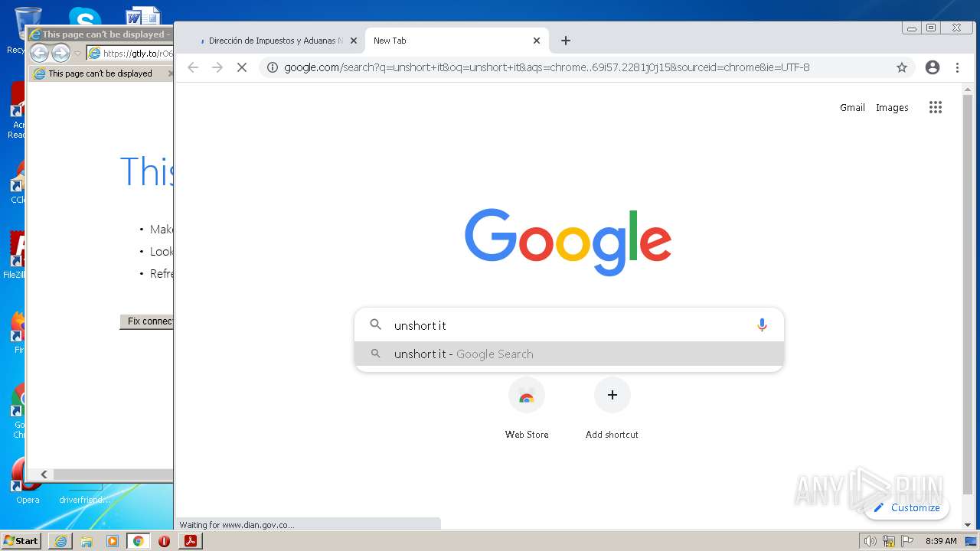Viewport: 980px width, 551px height.
Task: Select the Chrome taskbar button
Action: tap(138, 541)
